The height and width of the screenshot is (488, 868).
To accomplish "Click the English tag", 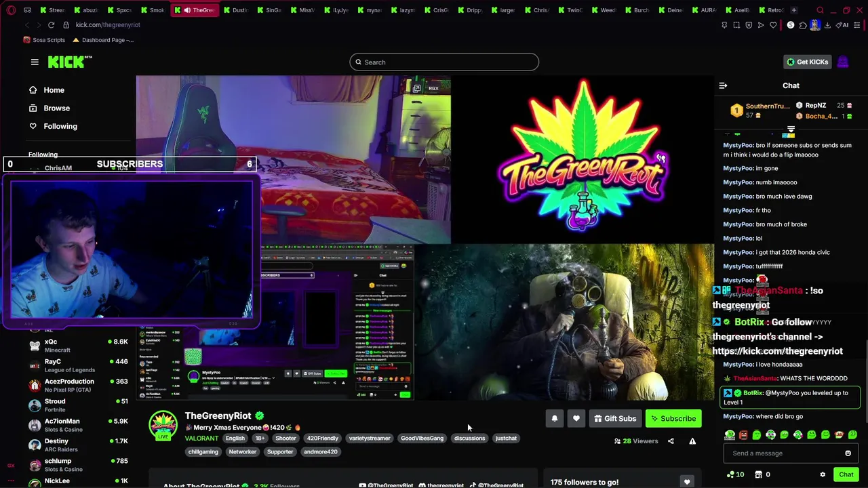I will (x=235, y=439).
